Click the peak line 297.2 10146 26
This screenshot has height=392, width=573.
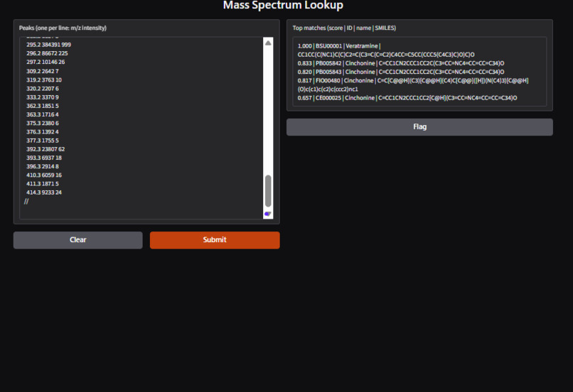click(45, 62)
